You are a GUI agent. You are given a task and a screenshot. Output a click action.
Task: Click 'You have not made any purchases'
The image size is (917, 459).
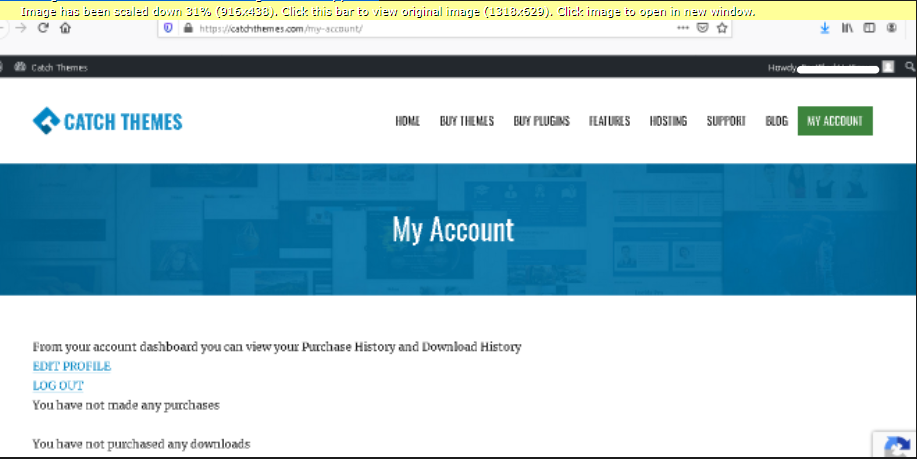click(x=126, y=405)
